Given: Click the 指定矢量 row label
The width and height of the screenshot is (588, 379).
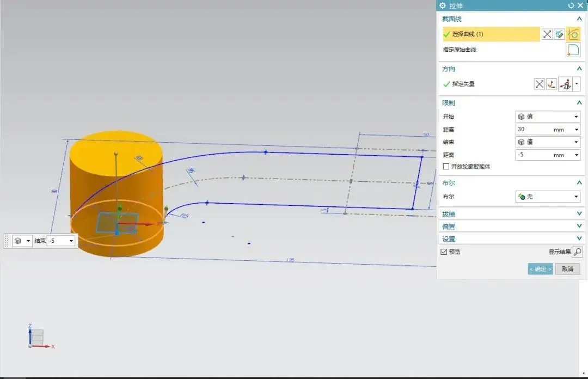Looking at the screenshot, I should click(463, 84).
